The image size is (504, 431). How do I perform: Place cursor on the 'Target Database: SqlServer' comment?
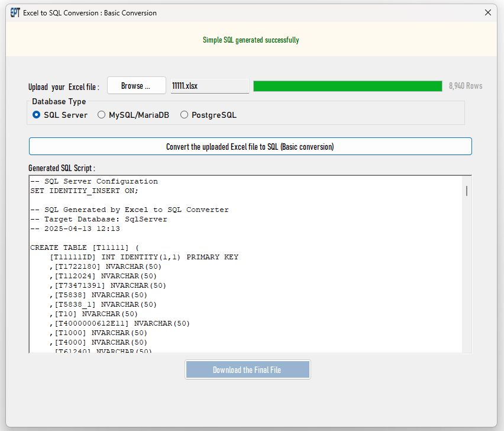pyautogui.click(x=99, y=219)
